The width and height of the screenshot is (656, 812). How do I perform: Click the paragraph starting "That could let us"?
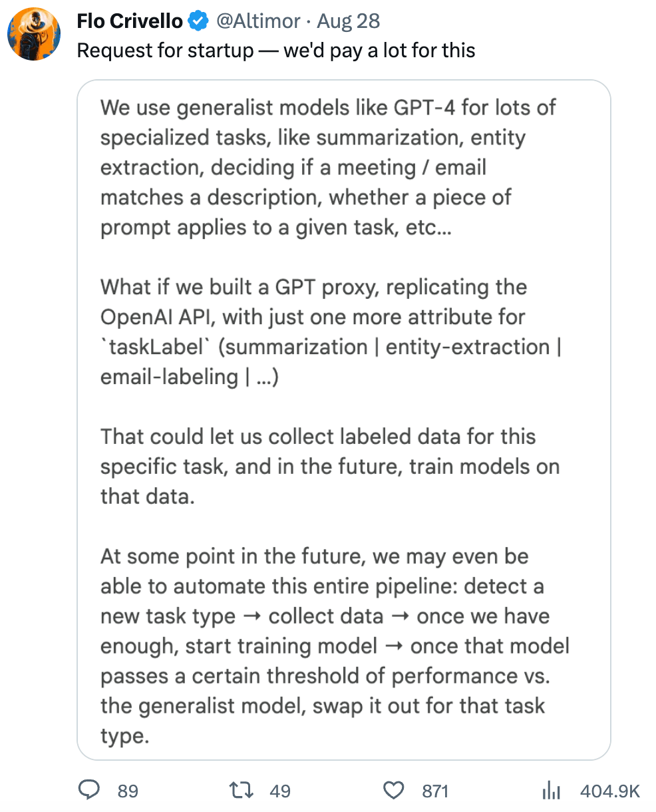330,466
